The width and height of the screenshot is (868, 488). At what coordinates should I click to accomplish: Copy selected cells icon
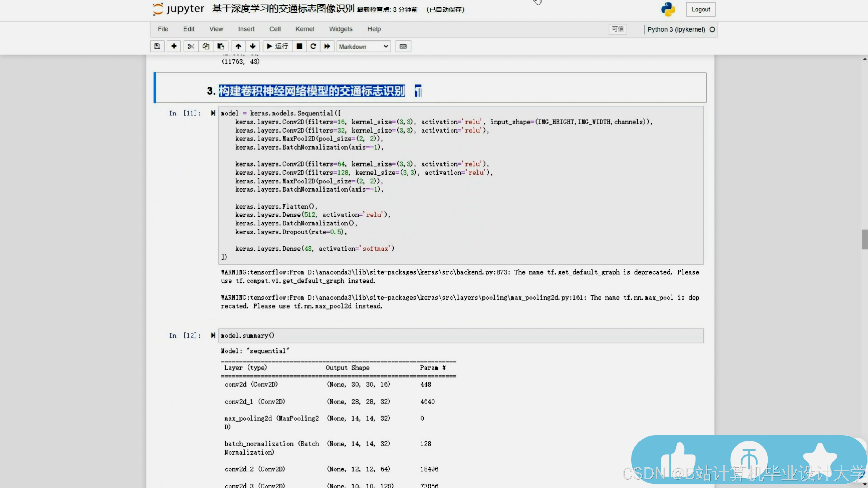coord(205,47)
